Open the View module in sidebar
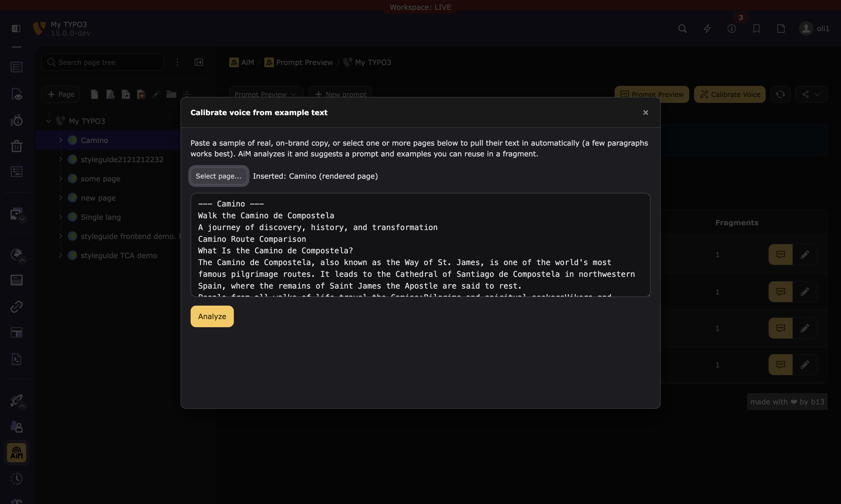 click(x=16, y=94)
